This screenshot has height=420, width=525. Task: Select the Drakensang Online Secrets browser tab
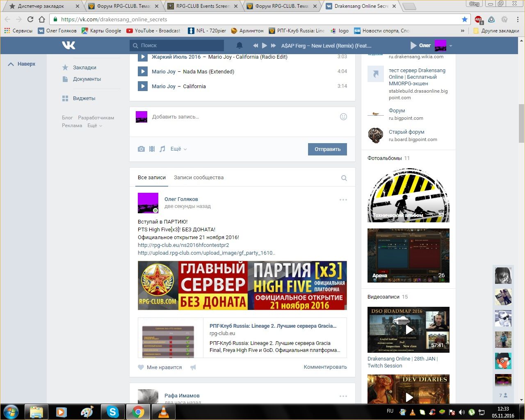362,6
